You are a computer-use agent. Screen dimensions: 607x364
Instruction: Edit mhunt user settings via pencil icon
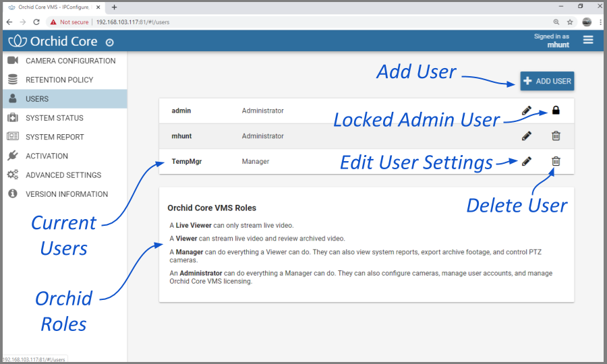pos(527,135)
